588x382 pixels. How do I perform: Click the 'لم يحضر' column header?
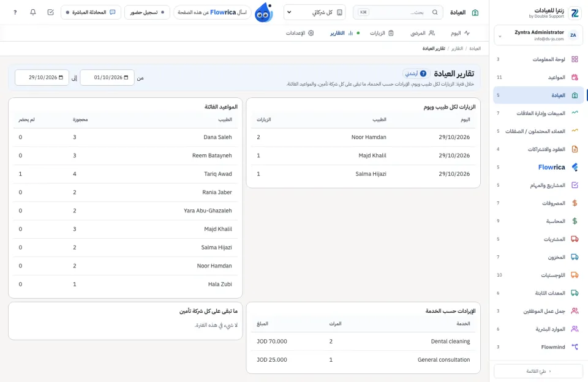click(26, 119)
